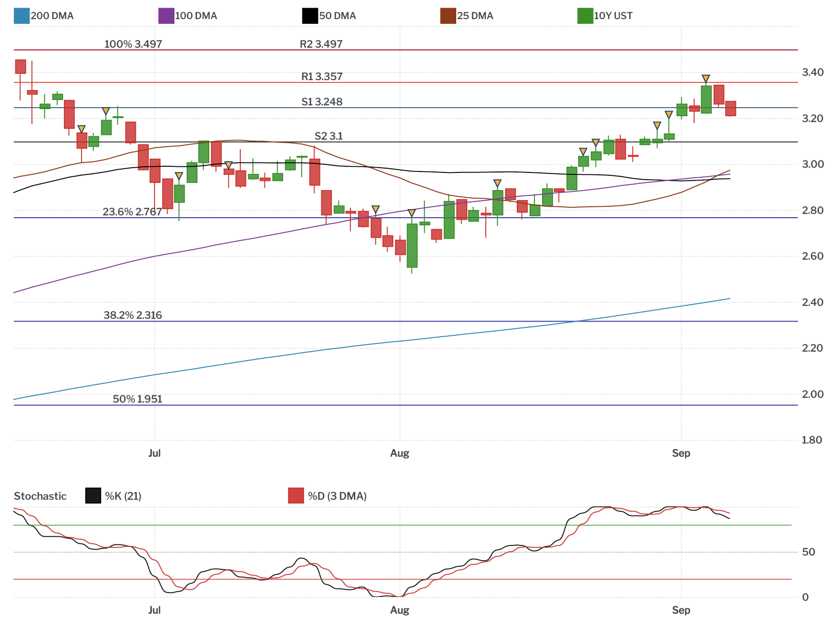Click the %D (3 DMA) legend text
The height and width of the screenshot is (625, 840).
(338, 496)
